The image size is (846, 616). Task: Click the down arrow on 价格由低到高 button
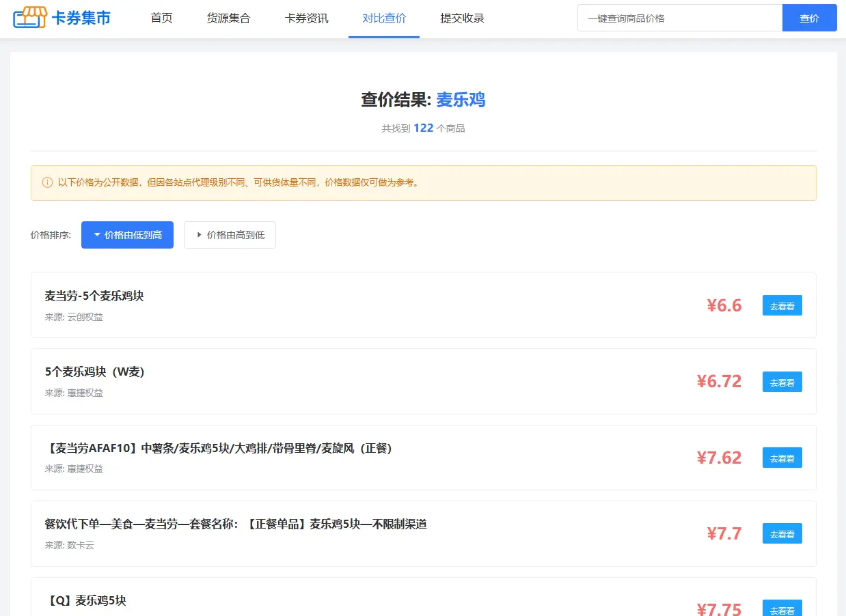[96, 234]
